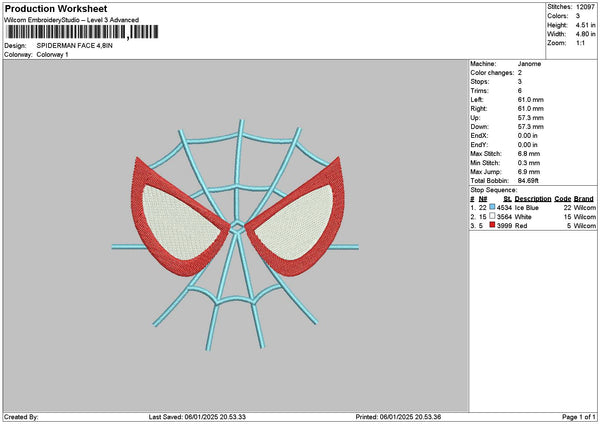Image resolution: width=600 pixels, height=424 pixels.
Task: Click the 'Brand' column header
Action: coord(584,199)
